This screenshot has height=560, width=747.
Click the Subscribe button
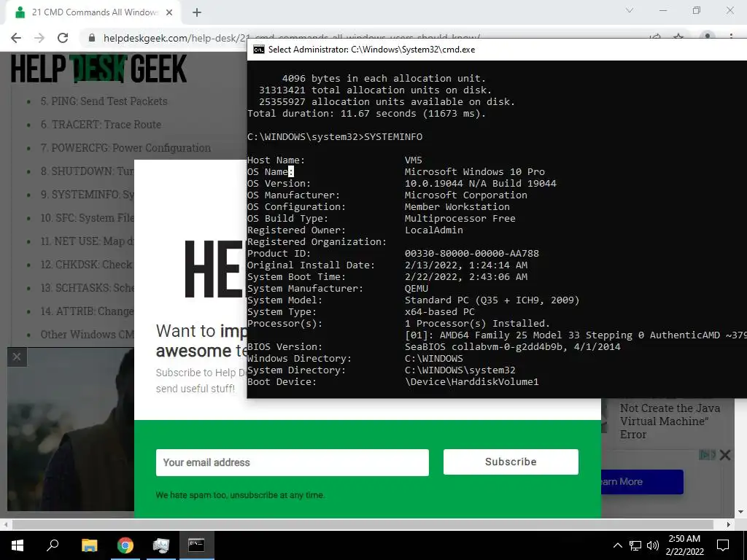point(511,462)
